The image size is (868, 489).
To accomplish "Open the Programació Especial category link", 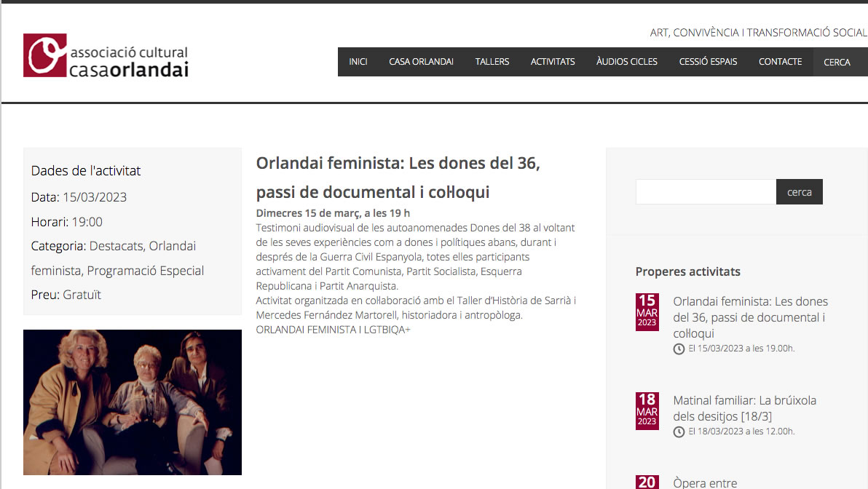I will [146, 271].
